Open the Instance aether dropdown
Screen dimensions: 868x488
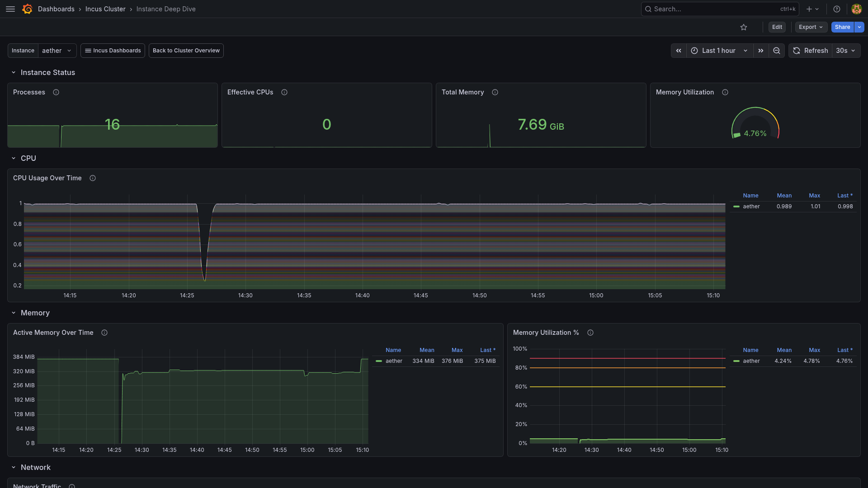point(57,51)
